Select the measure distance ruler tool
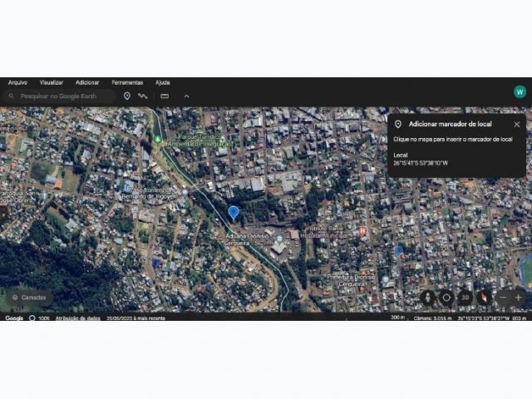532x399 pixels. point(165,96)
